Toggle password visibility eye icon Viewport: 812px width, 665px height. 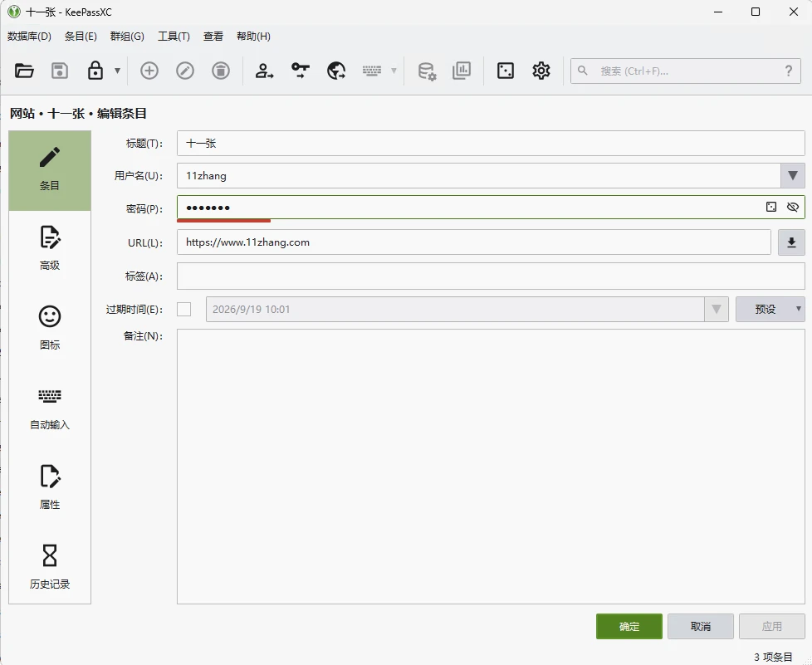(x=792, y=208)
